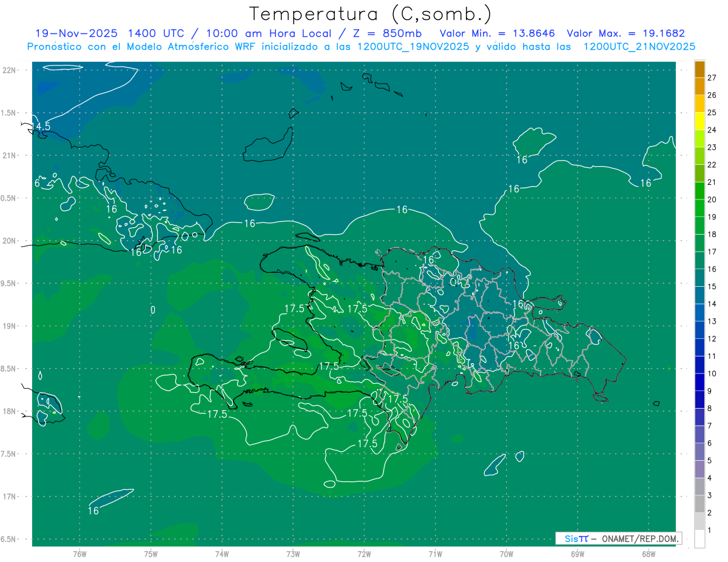Image resolution: width=728 pixels, height=562 pixels.
Task: Click the white swatch at legend value 1
Action: point(699,538)
